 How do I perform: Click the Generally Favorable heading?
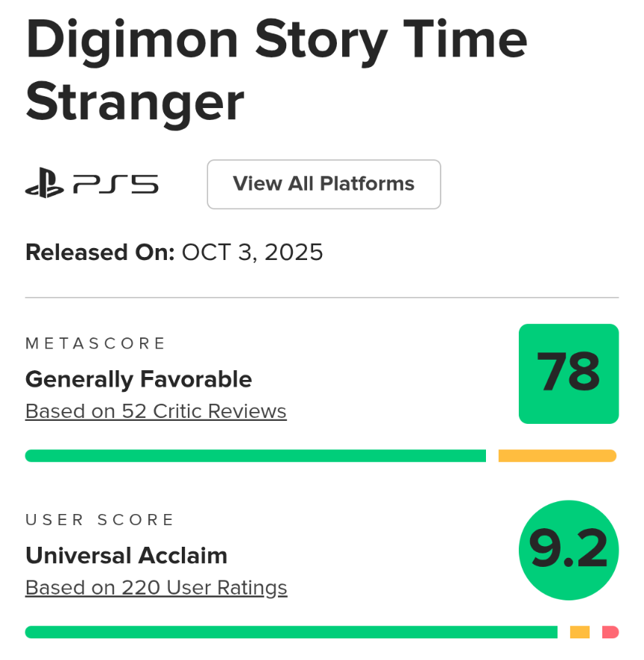(x=139, y=379)
